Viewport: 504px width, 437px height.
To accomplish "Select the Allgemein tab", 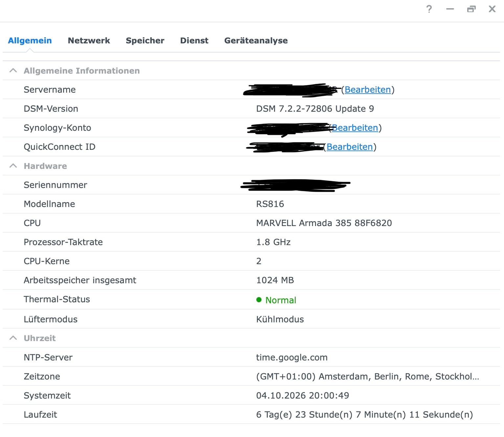I will point(30,40).
